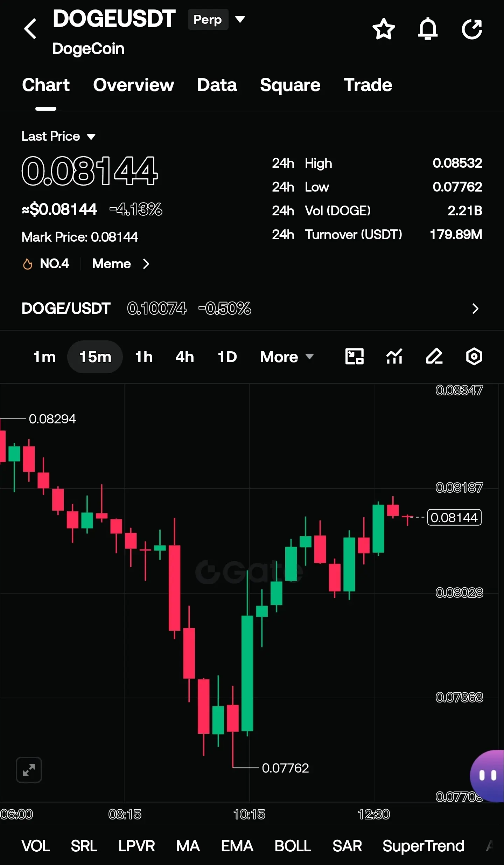Select the 1D timeframe
Screen dimensions: 504x865
click(x=227, y=357)
